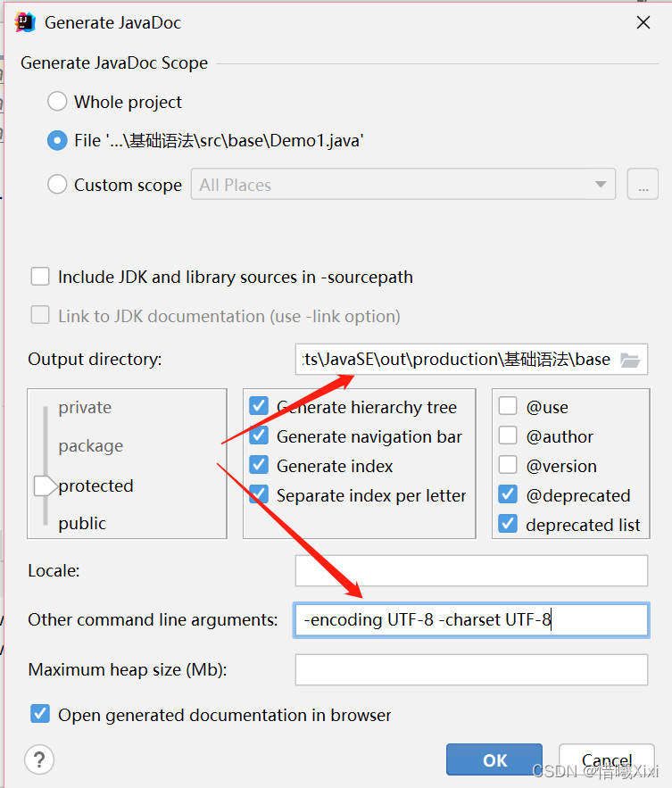The image size is (672, 788).
Task: Toggle the Generate navigation bar checkbox
Action: 259,436
